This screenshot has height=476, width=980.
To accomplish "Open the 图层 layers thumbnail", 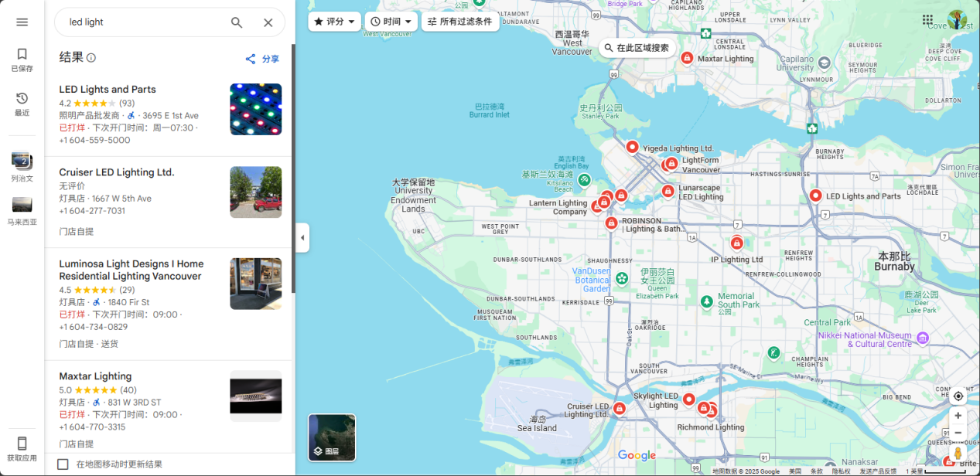I will (x=332, y=437).
